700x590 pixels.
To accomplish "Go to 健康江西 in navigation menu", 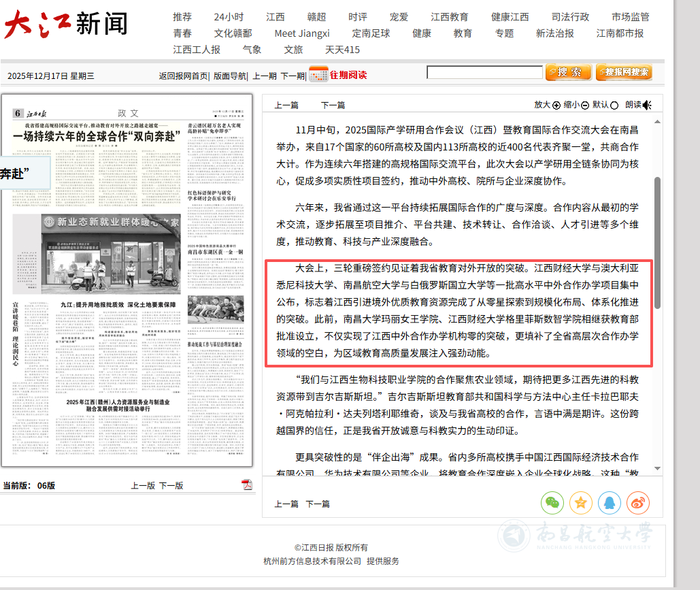I will click(510, 17).
